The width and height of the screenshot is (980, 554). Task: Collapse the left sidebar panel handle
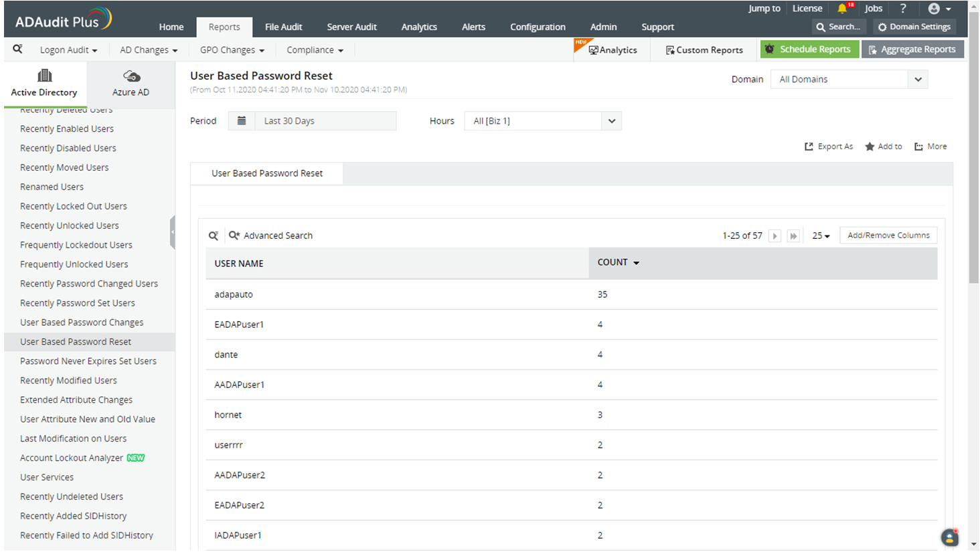(172, 232)
